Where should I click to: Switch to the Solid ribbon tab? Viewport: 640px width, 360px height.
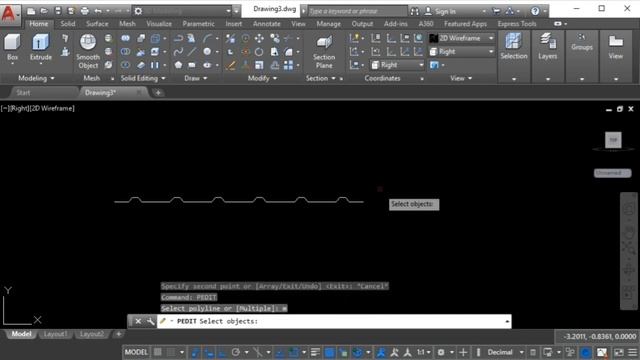coord(68,24)
